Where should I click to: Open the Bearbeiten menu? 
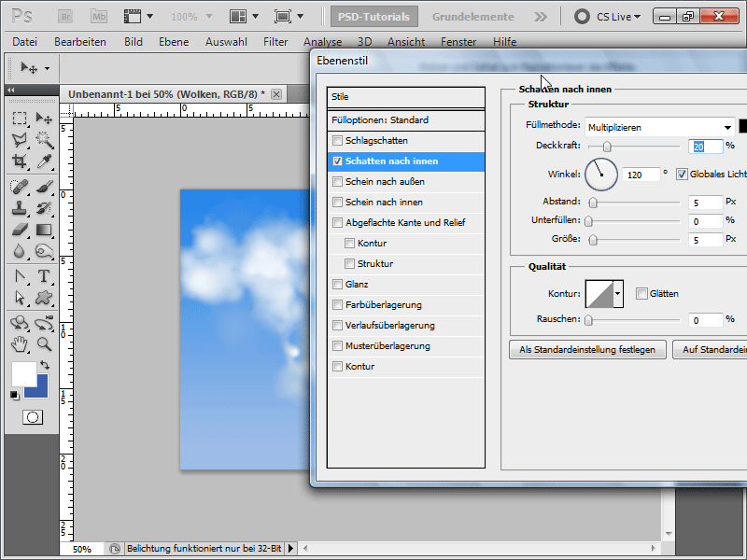[x=80, y=42]
